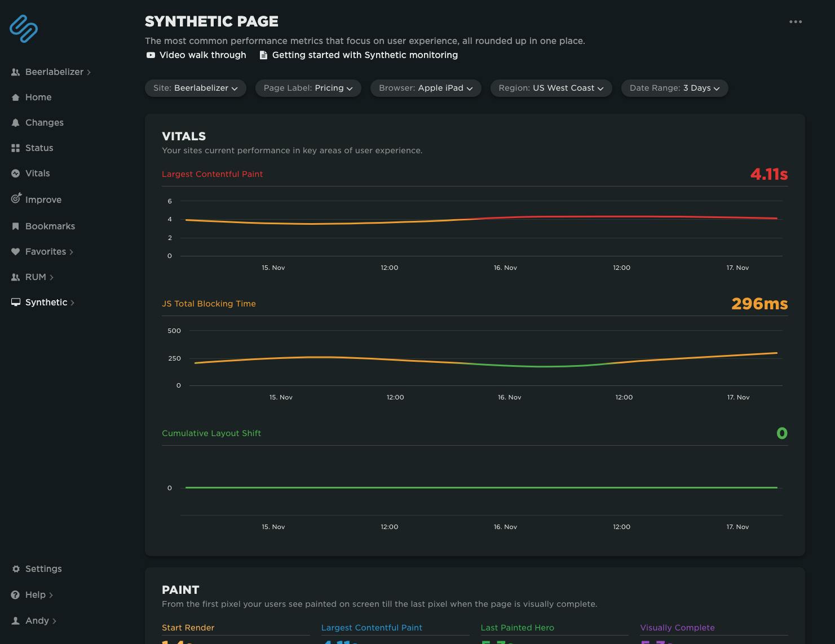Image resolution: width=835 pixels, height=644 pixels.
Task: Click the Changes bell icon
Action: (16, 123)
